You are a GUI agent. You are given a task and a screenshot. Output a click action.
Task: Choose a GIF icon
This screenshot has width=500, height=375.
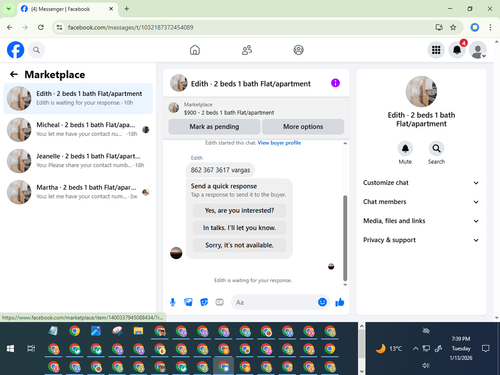219,302
